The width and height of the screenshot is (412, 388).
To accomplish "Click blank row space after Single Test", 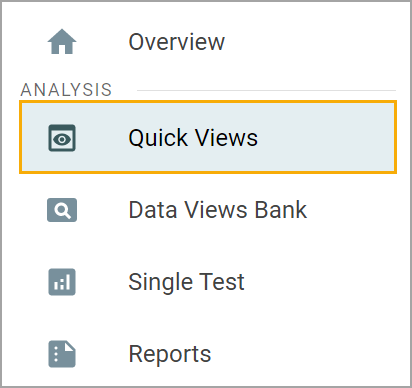I will 320,282.
